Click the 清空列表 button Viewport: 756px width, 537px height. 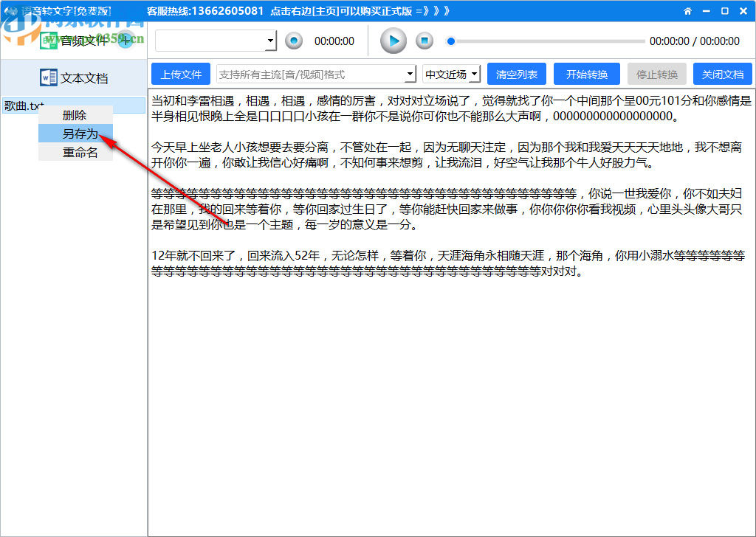516,75
